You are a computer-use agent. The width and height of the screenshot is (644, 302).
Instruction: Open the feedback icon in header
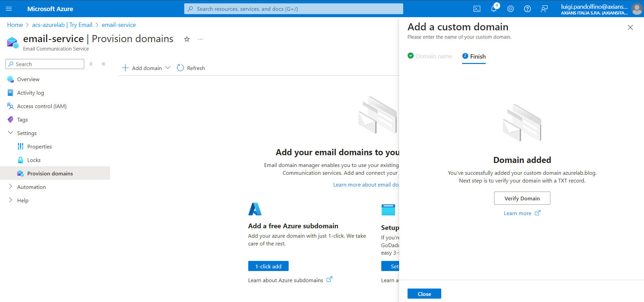coord(544,9)
